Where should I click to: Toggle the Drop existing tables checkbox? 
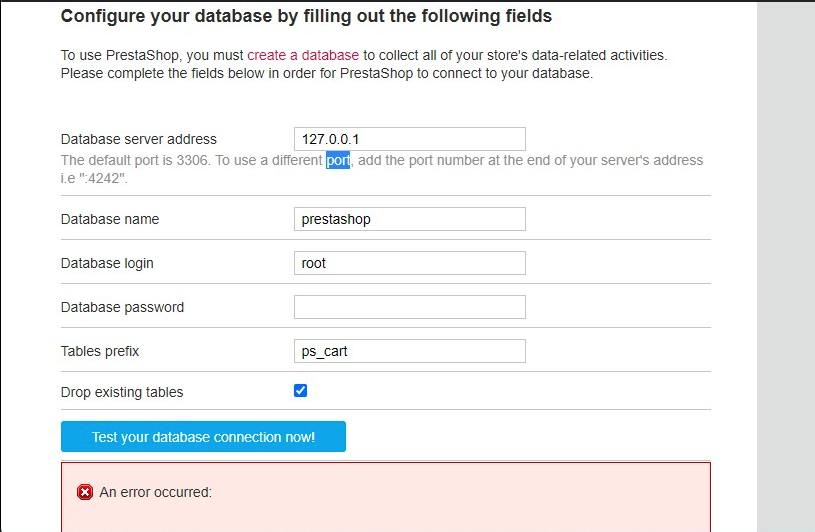300,391
